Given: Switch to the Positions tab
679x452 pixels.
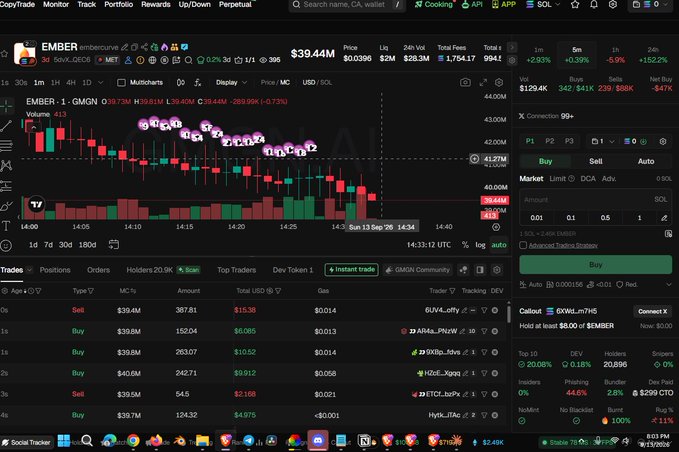Looking at the screenshot, I should [55, 270].
